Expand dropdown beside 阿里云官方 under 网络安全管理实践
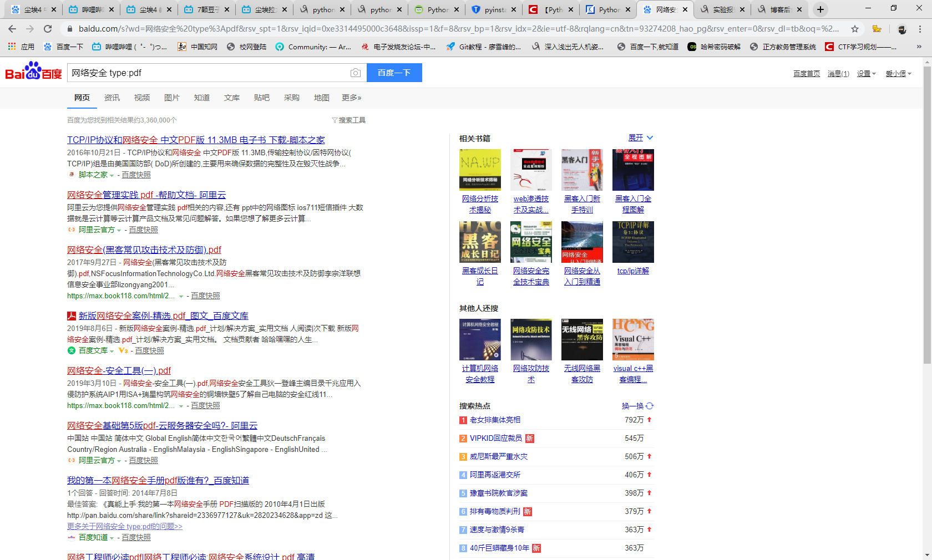 pyautogui.click(x=119, y=230)
